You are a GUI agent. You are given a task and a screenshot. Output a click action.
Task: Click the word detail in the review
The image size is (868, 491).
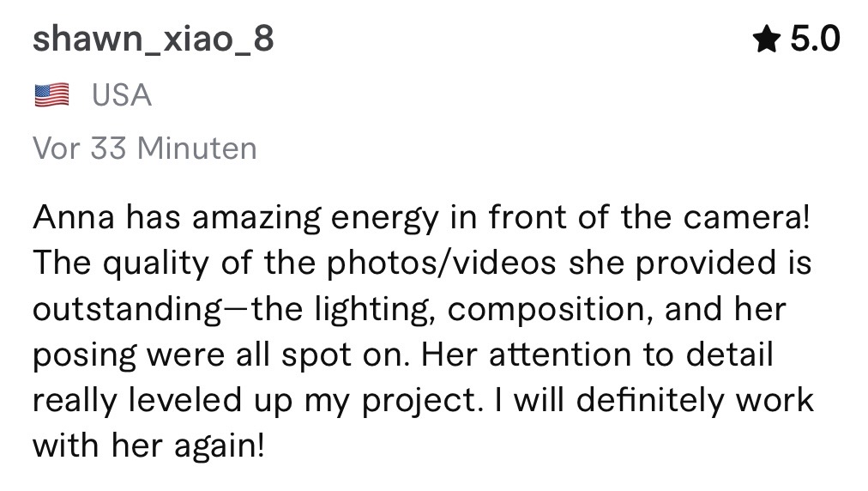[730, 355]
